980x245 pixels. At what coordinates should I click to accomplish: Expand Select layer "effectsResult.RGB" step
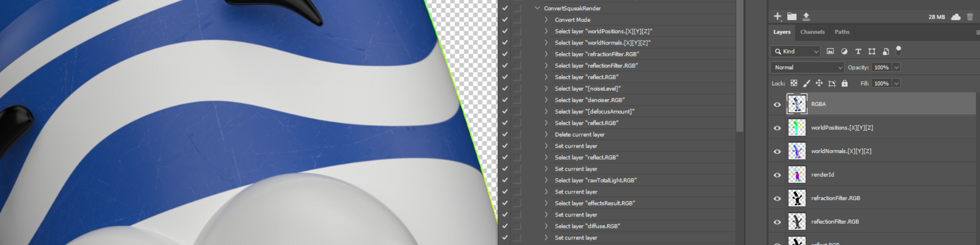click(x=546, y=203)
